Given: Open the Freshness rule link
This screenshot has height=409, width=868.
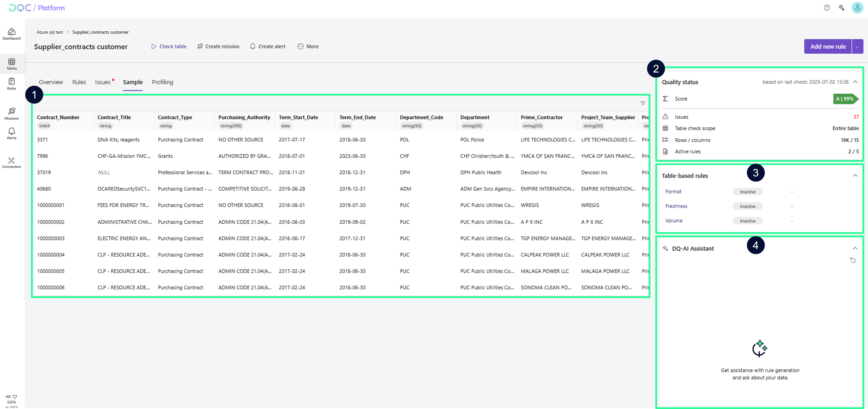Looking at the screenshot, I should tap(676, 206).
